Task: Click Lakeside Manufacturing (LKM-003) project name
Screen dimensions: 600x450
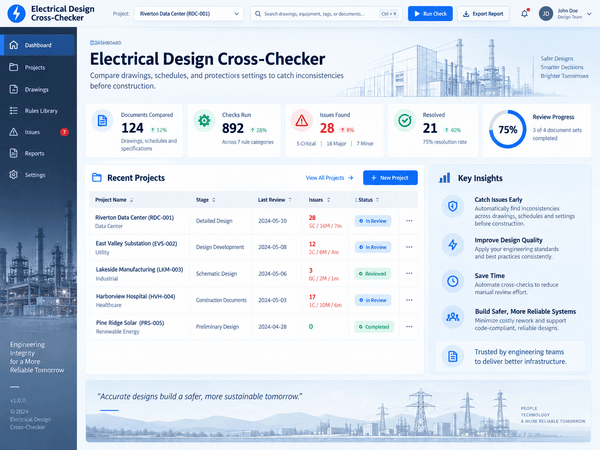Action: coord(139,269)
